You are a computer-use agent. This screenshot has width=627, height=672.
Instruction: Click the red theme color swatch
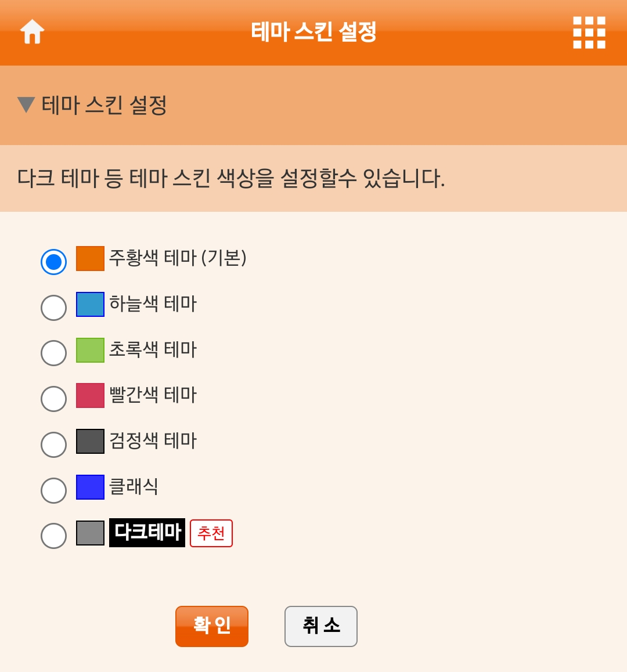90,395
